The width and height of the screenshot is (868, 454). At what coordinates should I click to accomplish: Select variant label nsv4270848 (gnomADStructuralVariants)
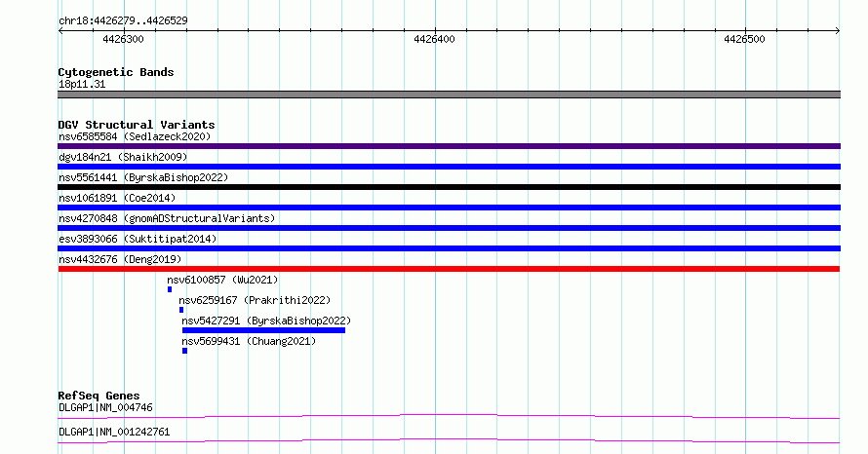[167, 218]
